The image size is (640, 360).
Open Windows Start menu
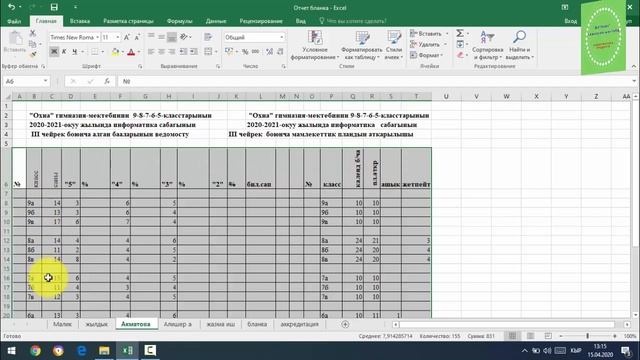point(11,351)
